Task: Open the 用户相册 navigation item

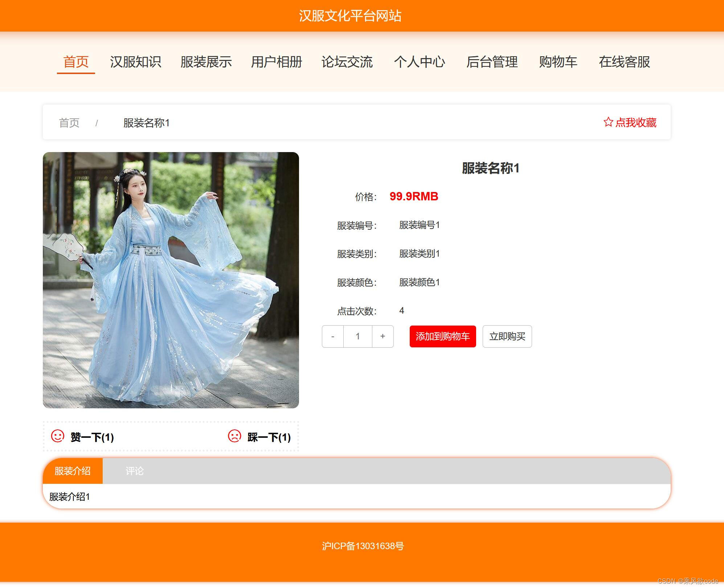Action: tap(277, 62)
